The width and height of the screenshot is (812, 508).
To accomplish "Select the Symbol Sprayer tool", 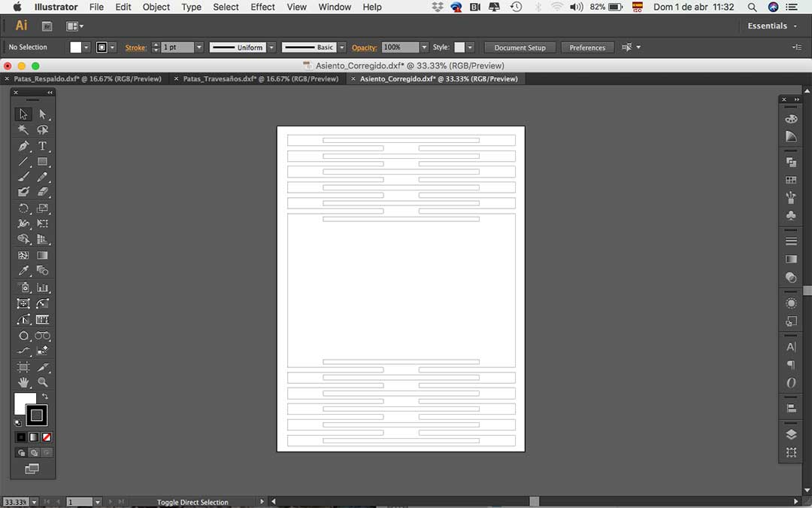I will pos(23,287).
